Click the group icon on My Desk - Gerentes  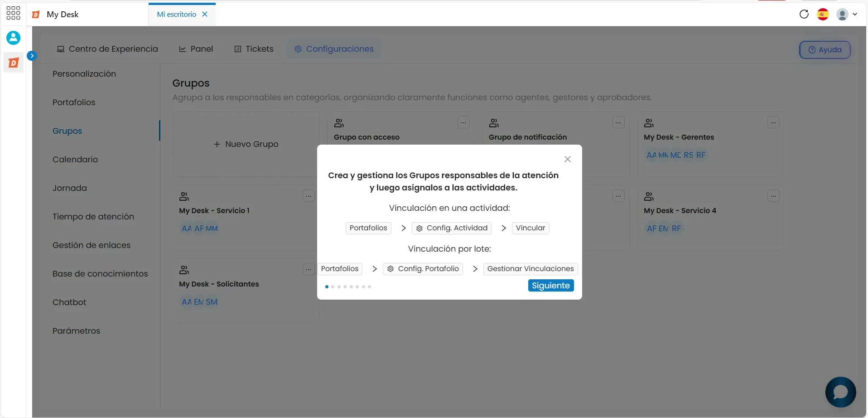click(649, 123)
